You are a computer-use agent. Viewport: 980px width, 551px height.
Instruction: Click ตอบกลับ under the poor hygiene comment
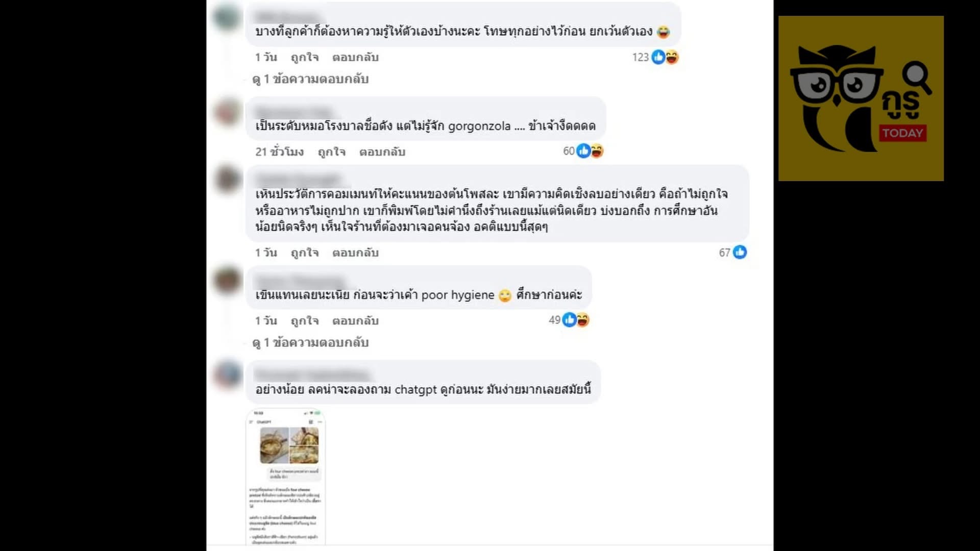(x=355, y=321)
